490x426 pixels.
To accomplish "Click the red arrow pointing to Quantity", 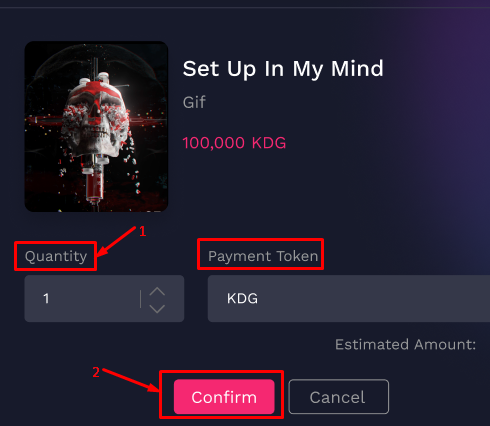I will pos(116,241).
